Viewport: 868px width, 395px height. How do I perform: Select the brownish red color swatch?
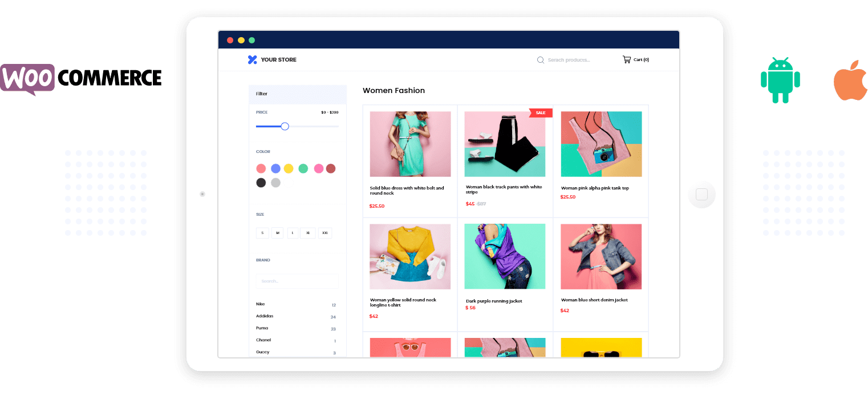[331, 168]
